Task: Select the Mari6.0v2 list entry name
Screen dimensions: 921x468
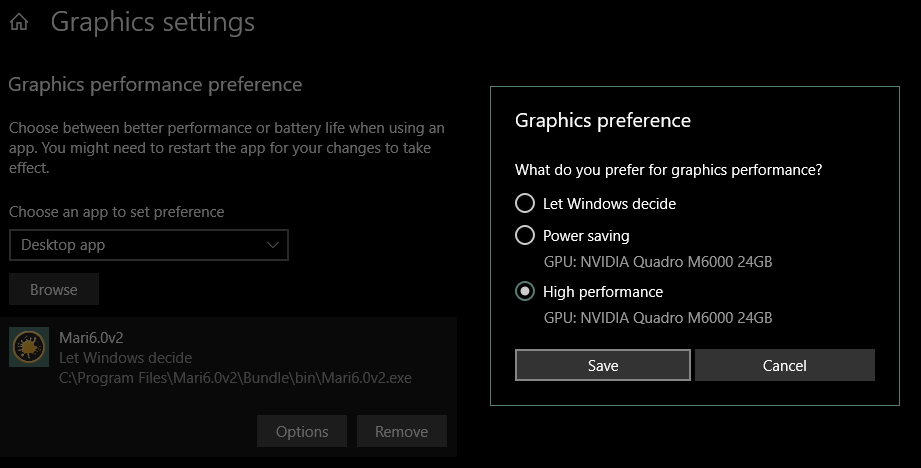Action: pos(91,338)
